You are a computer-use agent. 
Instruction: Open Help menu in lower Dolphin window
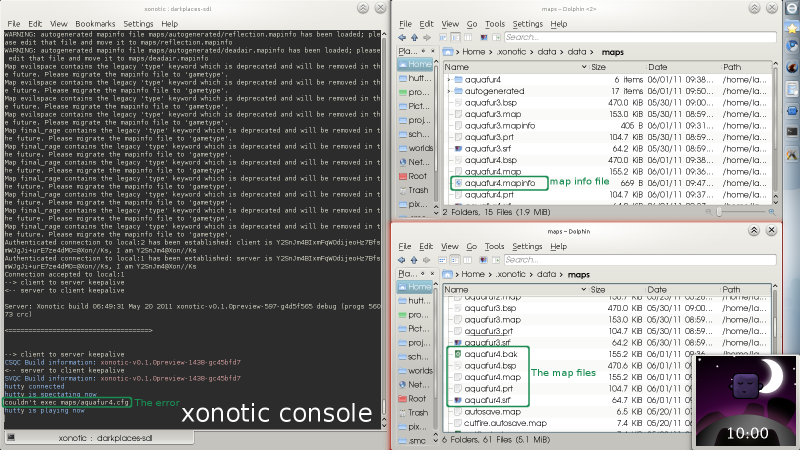pyautogui.click(x=559, y=246)
